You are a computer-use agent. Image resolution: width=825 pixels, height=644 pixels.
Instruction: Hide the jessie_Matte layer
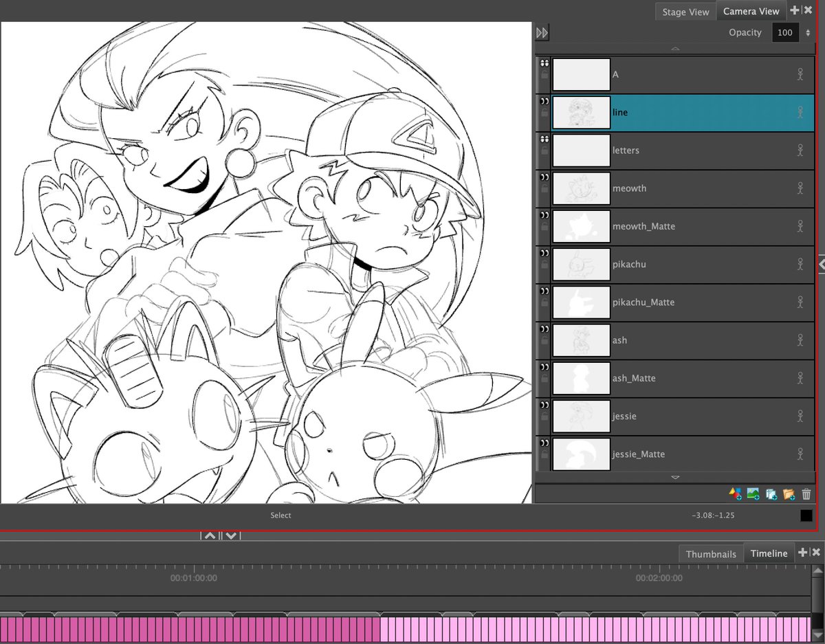click(544, 443)
